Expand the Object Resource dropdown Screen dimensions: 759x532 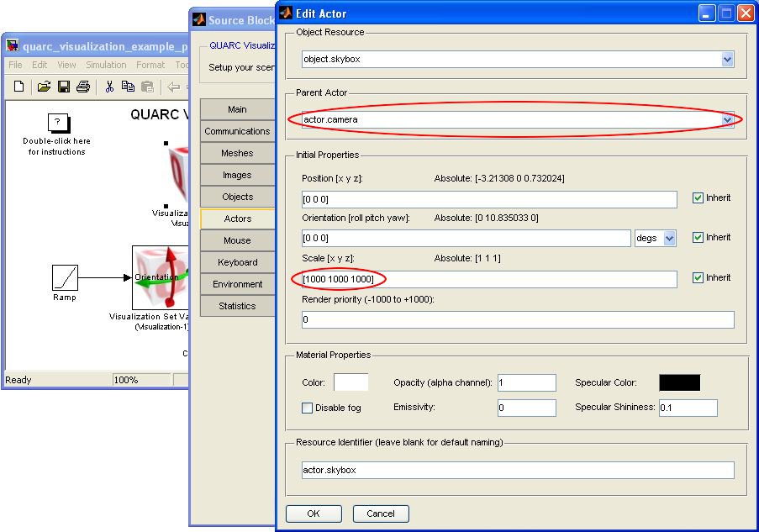pos(727,60)
